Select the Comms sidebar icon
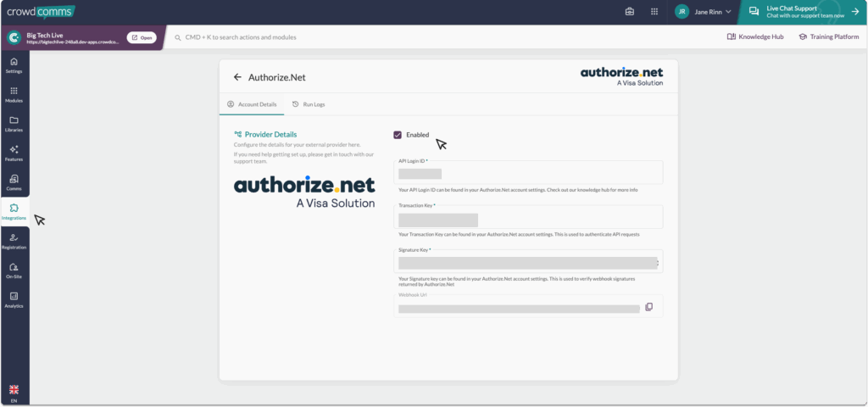The image size is (868, 407). [x=14, y=182]
